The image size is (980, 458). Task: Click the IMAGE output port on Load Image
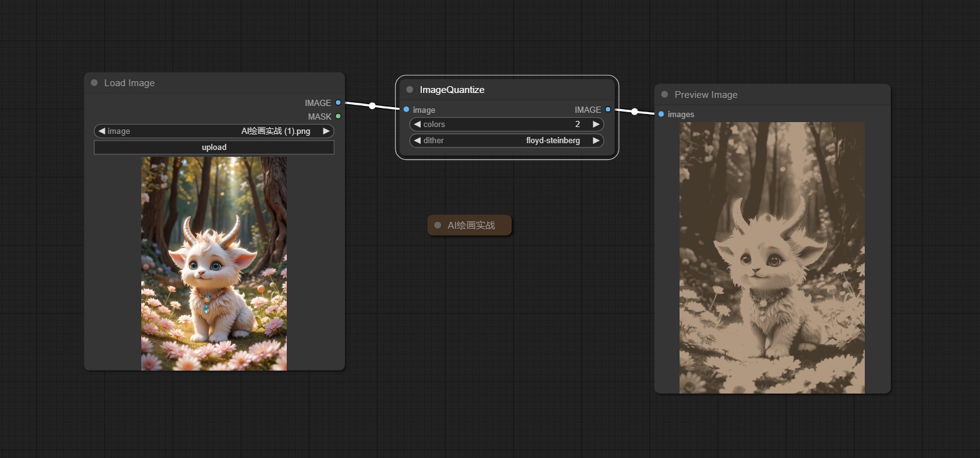pos(338,103)
